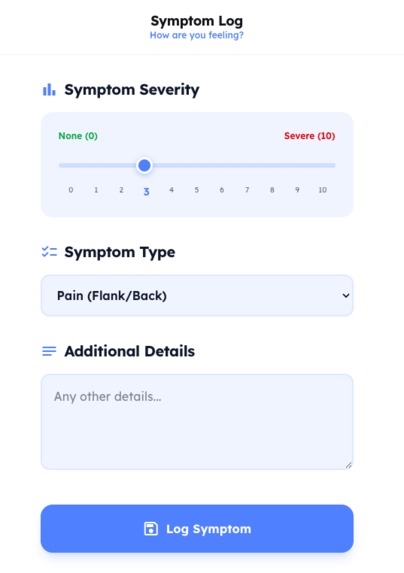Click the None (0) label

(78, 136)
